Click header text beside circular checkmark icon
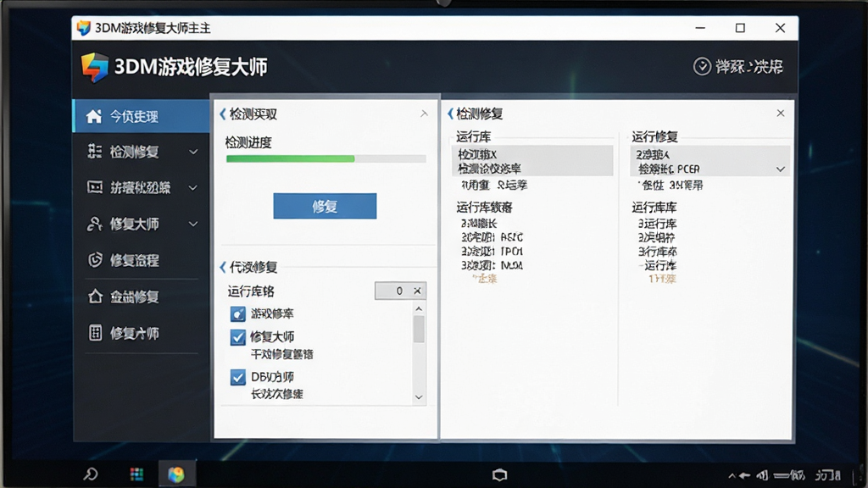Viewport: 868px width, 488px height. click(749, 67)
